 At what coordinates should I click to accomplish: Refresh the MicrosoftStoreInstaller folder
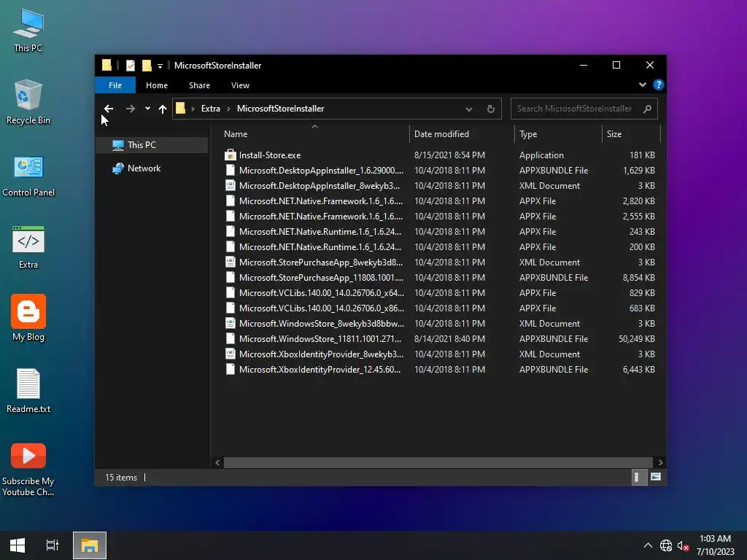491,109
